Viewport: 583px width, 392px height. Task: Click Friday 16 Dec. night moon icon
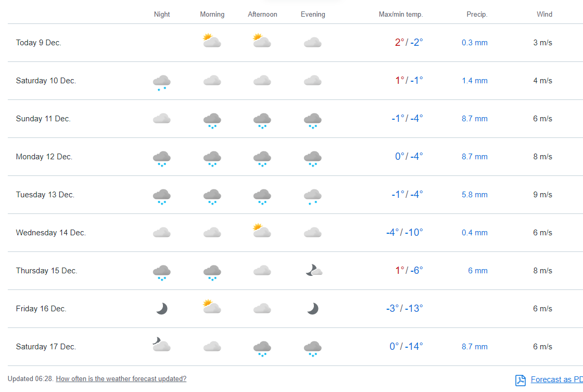coord(162,309)
